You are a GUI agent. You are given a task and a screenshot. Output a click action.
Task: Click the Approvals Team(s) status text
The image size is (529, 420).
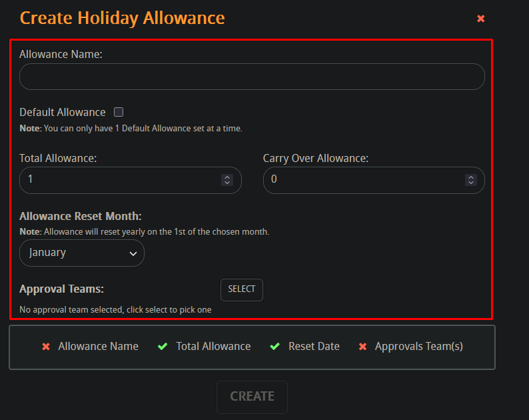pyautogui.click(x=418, y=347)
